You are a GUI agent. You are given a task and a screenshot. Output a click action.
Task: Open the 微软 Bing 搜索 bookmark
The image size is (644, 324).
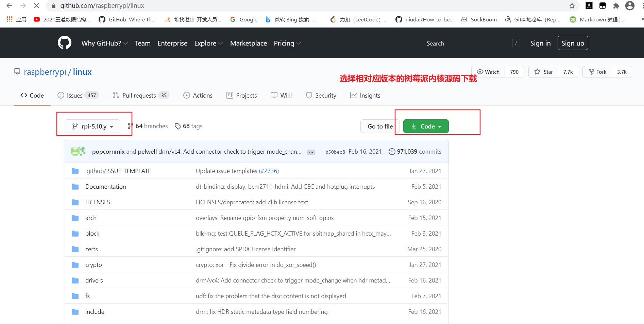[291, 19]
